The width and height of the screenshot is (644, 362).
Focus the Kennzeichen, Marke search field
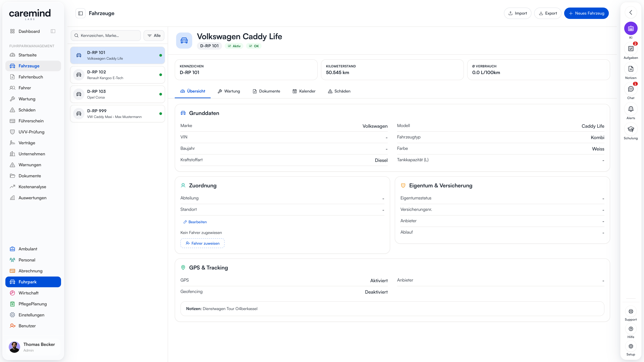[106, 36]
